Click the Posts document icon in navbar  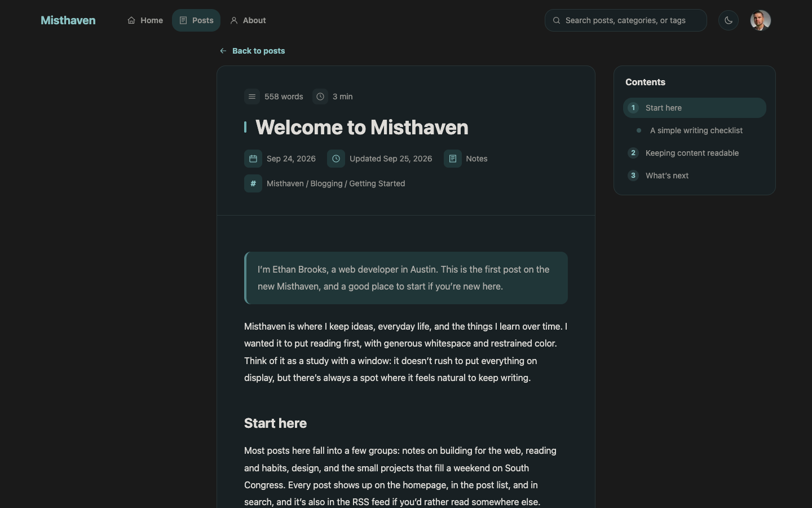(183, 20)
